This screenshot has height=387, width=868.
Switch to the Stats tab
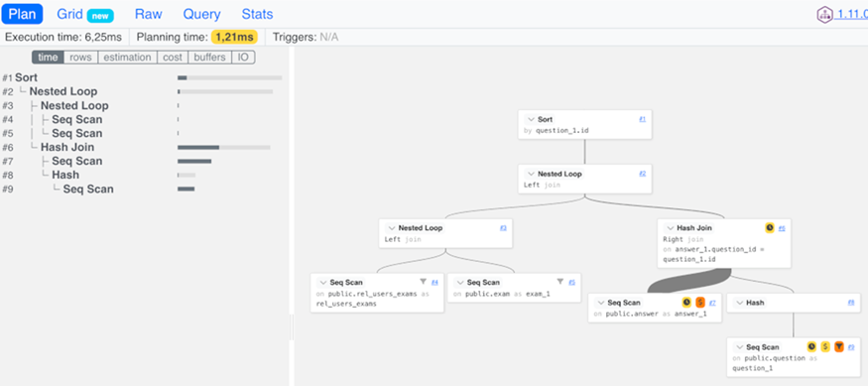(257, 15)
